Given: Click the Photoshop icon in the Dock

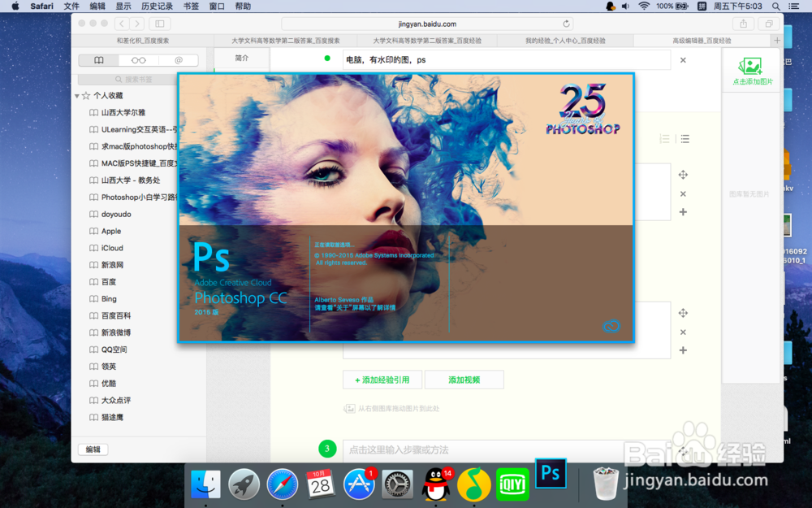Looking at the screenshot, I should (551, 473).
